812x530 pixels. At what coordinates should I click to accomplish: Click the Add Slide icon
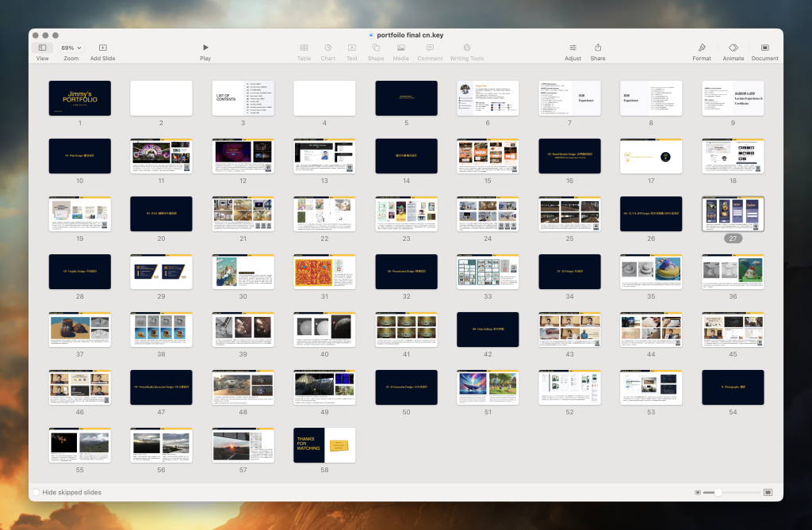102,48
